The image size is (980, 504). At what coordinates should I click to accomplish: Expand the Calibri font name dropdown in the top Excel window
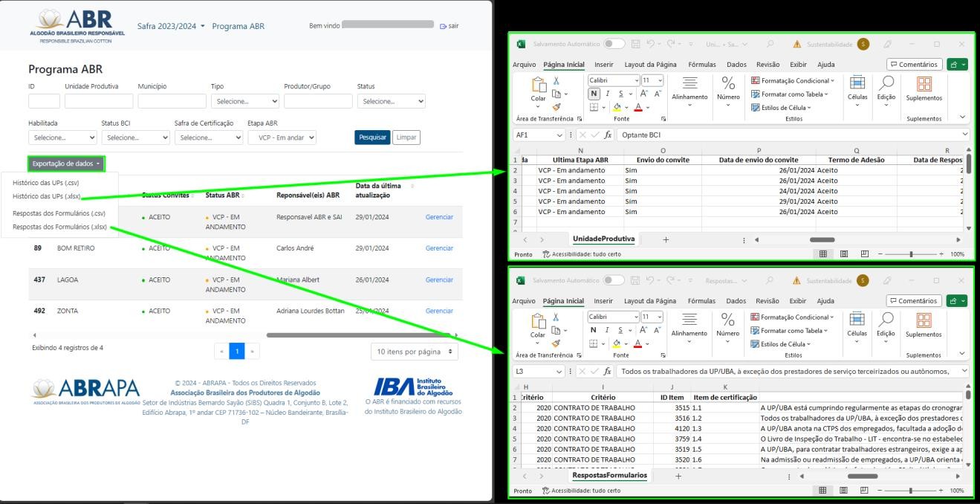click(636, 80)
